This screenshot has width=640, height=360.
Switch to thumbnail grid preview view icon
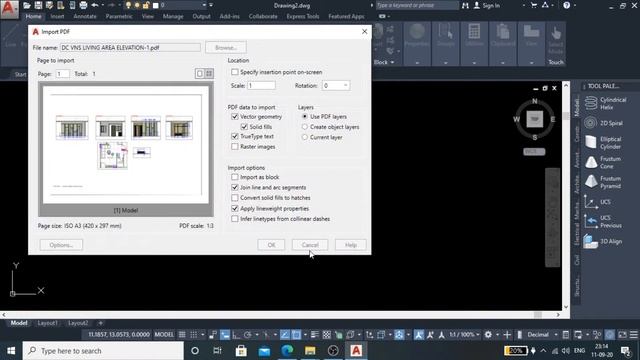point(209,73)
